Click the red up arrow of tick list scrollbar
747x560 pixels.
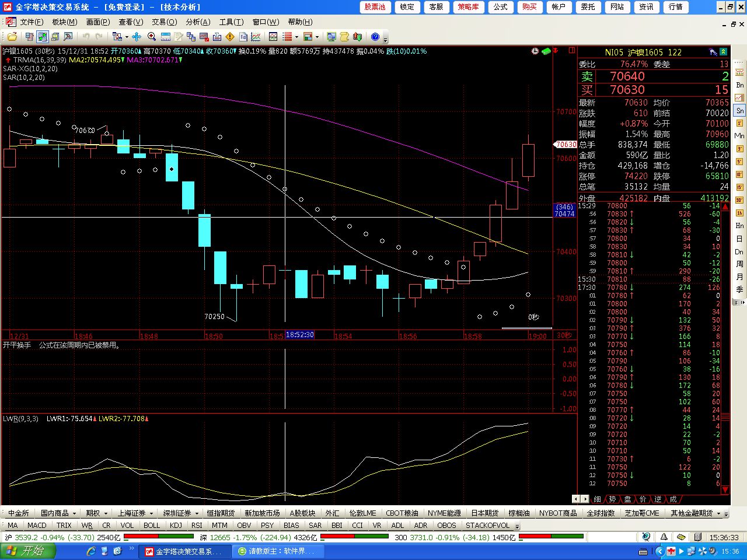tap(725, 207)
